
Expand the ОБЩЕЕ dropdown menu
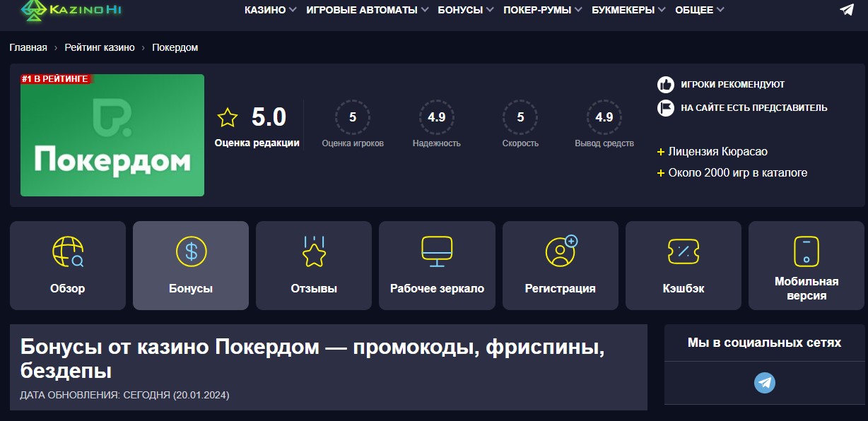(x=700, y=10)
